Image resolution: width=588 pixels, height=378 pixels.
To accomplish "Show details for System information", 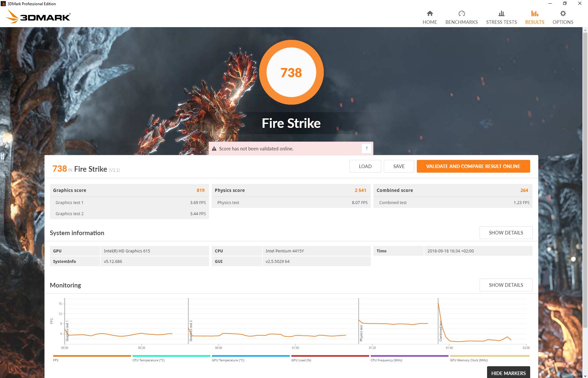I will [506, 232].
